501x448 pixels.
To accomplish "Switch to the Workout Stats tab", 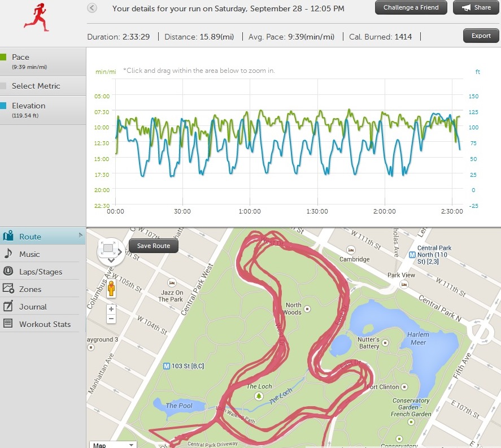I will point(45,324).
